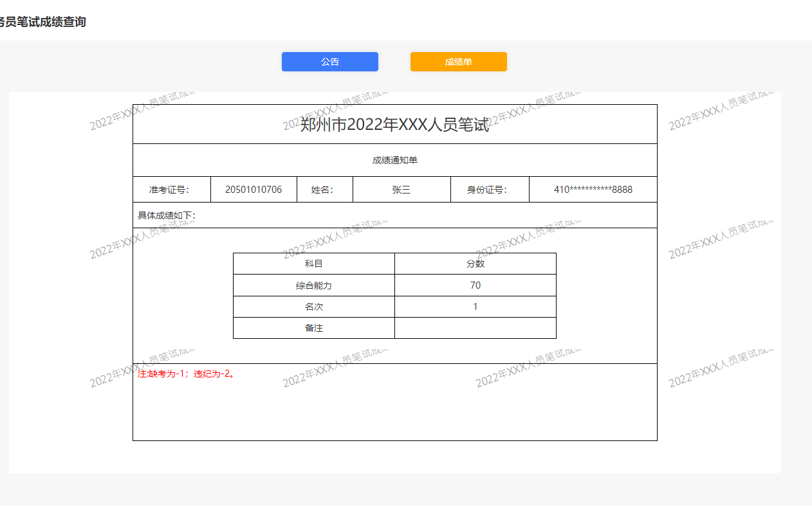The width and height of the screenshot is (812, 506).
Task: Click the 具体成绩如下 text row
Action: pos(167,215)
